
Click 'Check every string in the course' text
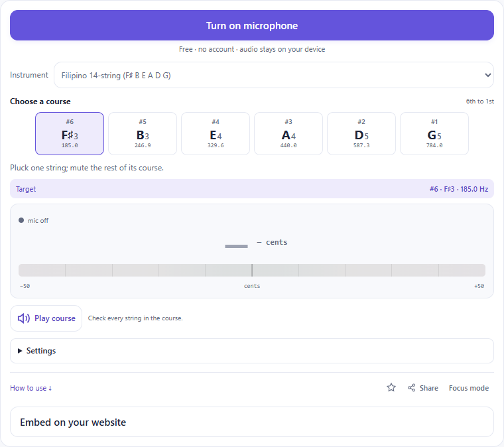coord(135,318)
